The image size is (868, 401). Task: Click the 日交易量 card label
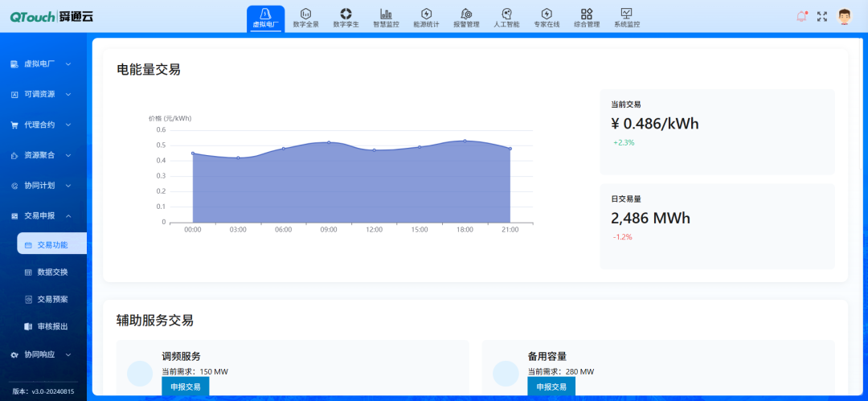[x=626, y=198]
